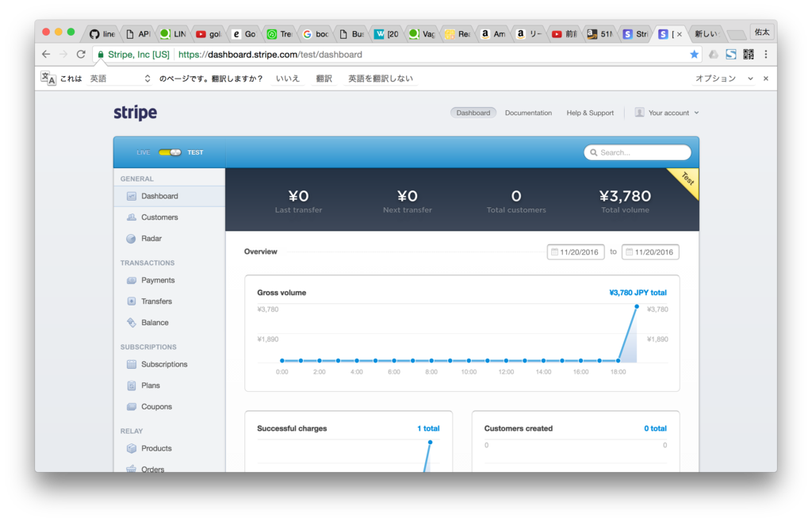Click 英語を翻訳しない button
This screenshot has width=812, height=522.
(x=381, y=79)
